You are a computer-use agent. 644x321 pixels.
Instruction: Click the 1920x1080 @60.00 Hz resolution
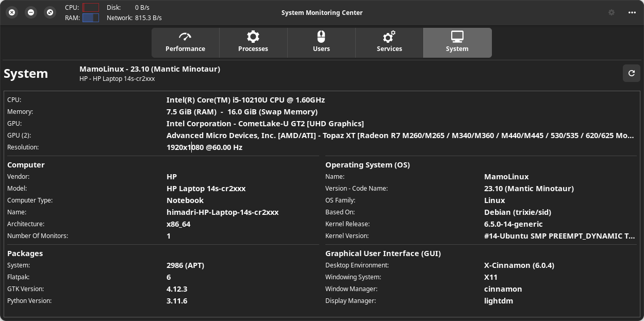point(204,147)
